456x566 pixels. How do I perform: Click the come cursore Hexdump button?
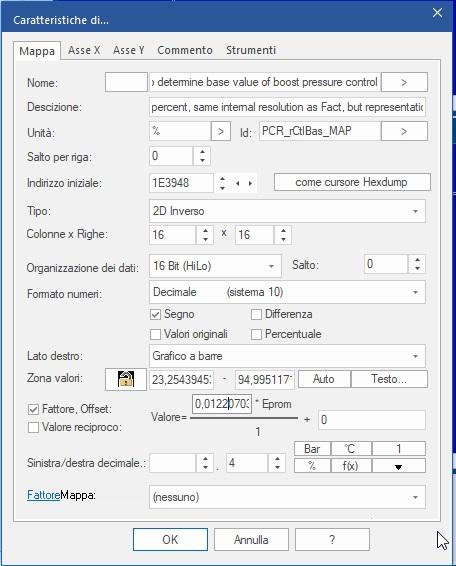tap(352, 182)
